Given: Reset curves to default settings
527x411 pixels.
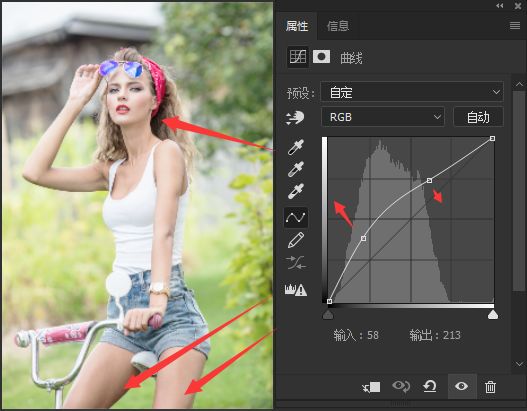Looking at the screenshot, I should pyautogui.click(x=430, y=386).
